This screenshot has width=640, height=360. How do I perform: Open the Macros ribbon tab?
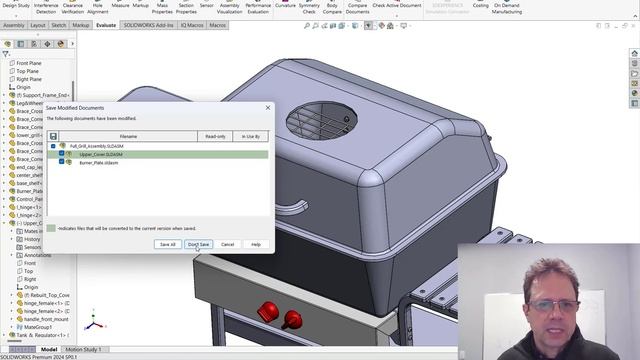point(217,25)
